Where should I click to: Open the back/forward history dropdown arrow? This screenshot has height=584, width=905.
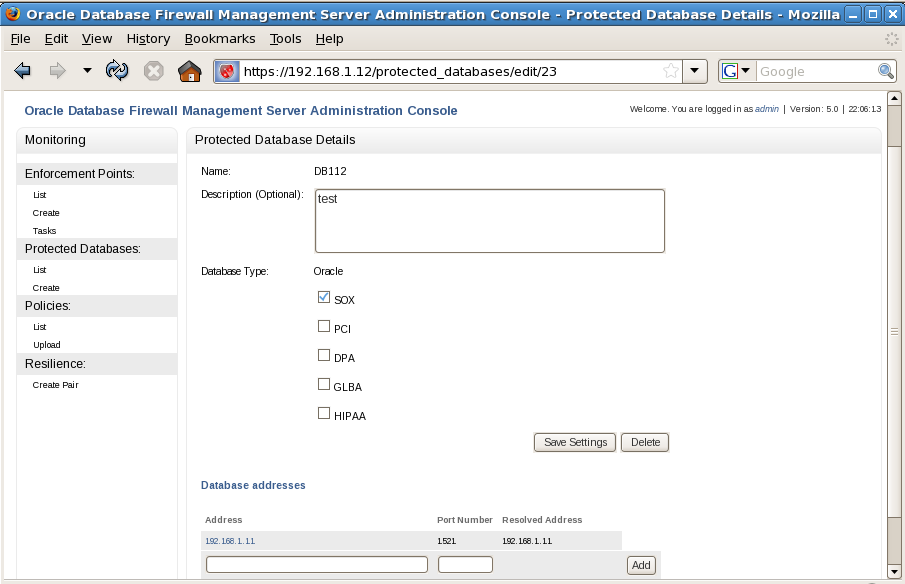coord(87,71)
